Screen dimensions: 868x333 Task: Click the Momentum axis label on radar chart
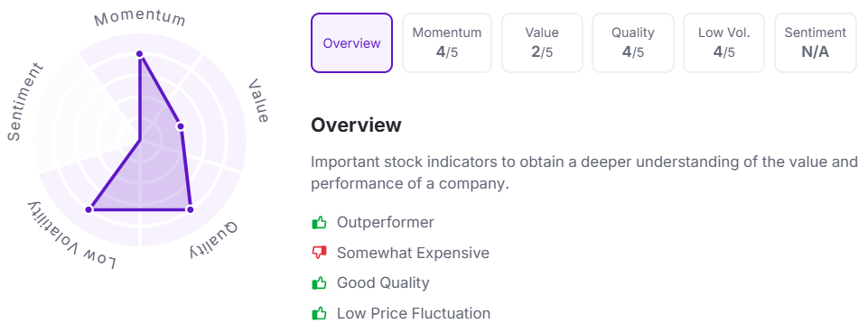point(139,19)
